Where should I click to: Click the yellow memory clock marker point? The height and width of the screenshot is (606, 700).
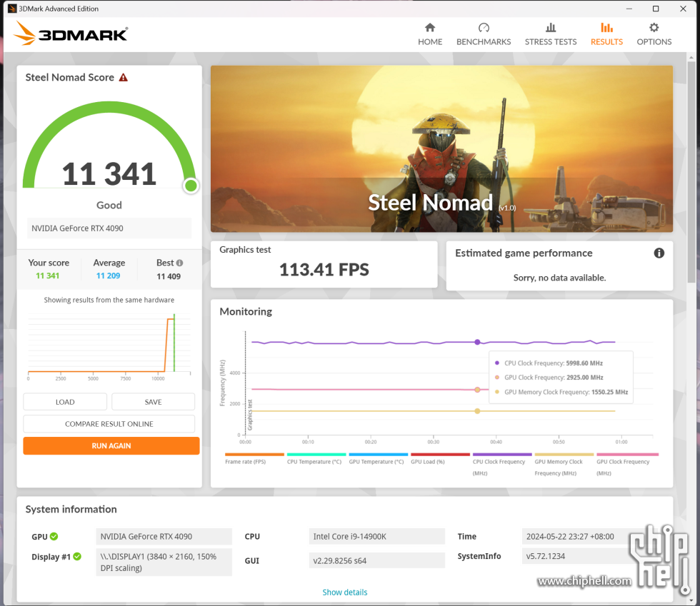tap(477, 411)
